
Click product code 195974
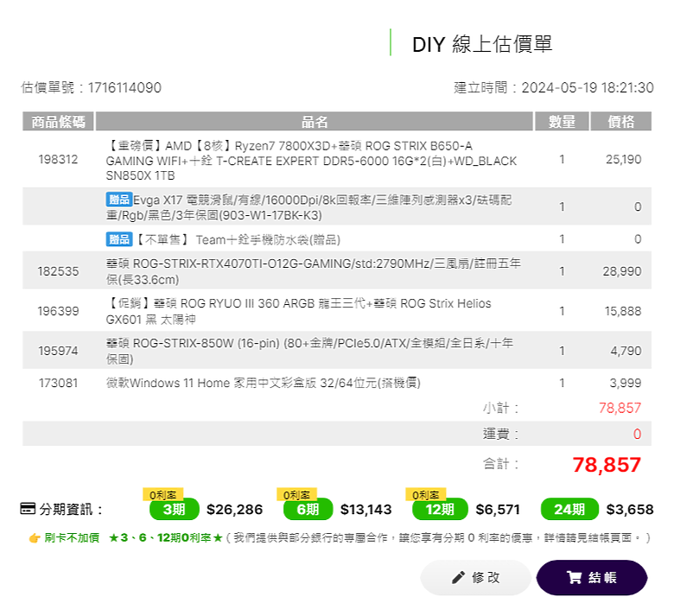58,351
